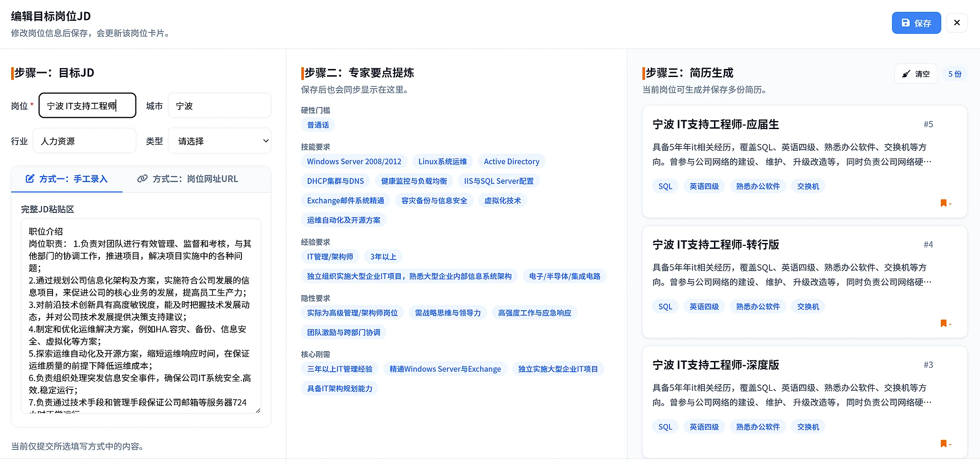Click the 独立组织实施大型企业IT项目 long tag
The width and height of the screenshot is (980, 462).
coord(409,276)
